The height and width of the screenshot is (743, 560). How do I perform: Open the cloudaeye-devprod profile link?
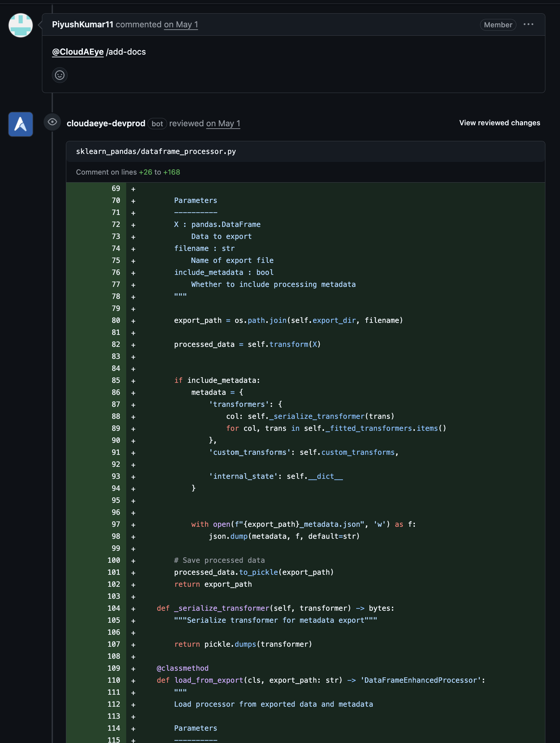(x=106, y=123)
